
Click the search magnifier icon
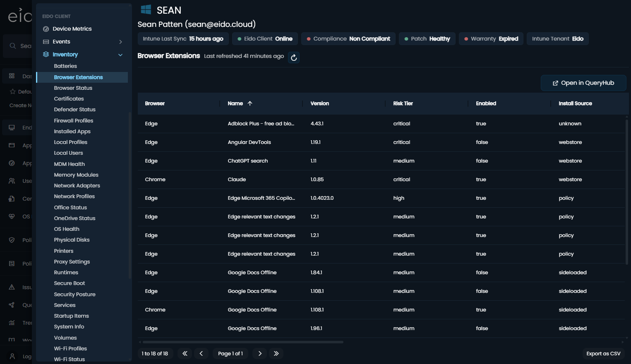click(x=13, y=46)
